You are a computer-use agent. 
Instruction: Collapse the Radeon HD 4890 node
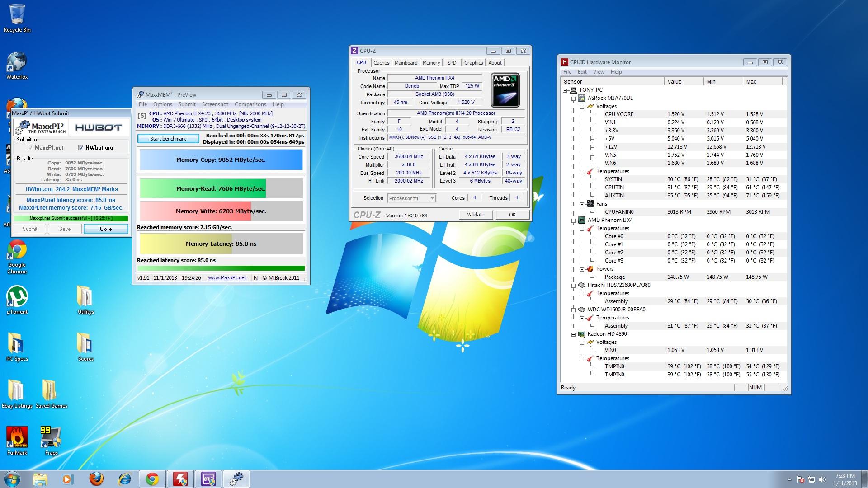pos(573,334)
